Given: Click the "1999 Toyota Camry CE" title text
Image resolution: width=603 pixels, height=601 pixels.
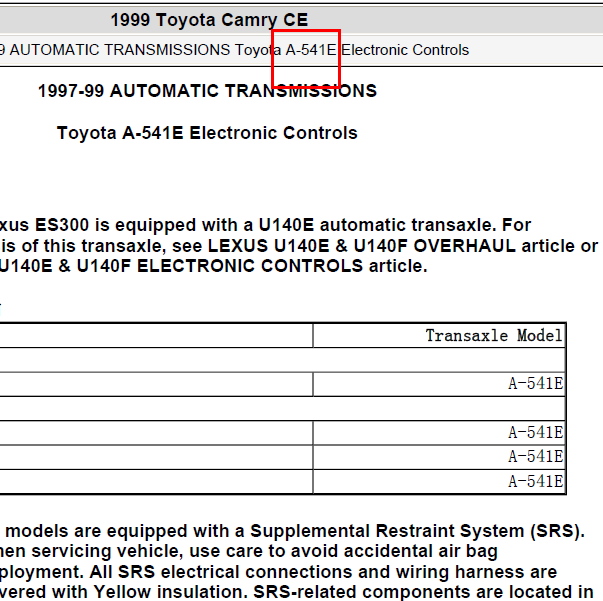Looking at the screenshot, I should pos(209,20).
